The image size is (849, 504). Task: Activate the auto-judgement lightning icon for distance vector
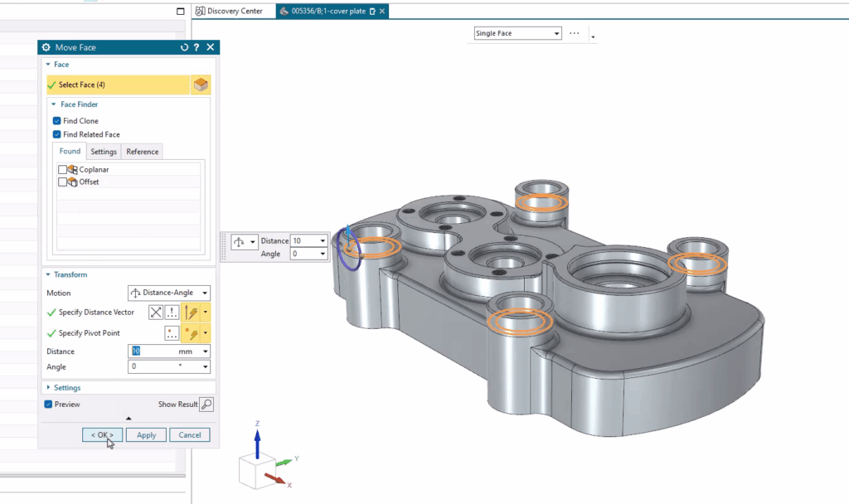click(x=190, y=312)
